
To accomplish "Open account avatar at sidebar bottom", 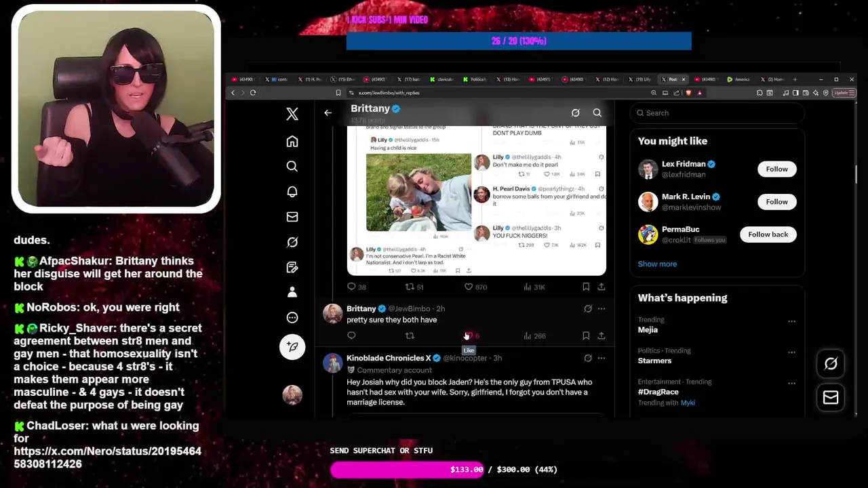I will 292,394.
